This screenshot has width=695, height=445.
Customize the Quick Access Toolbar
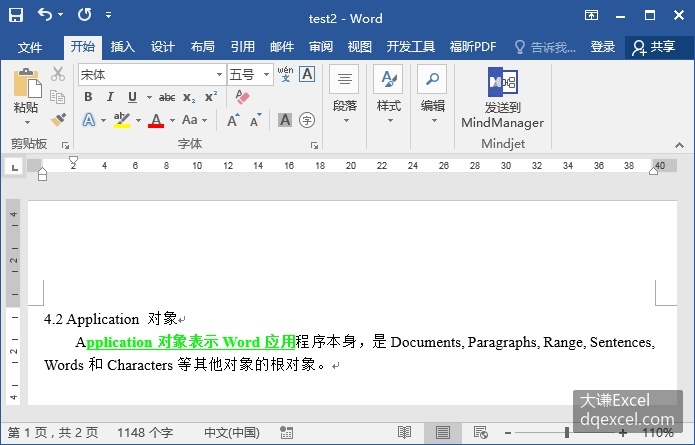(109, 15)
